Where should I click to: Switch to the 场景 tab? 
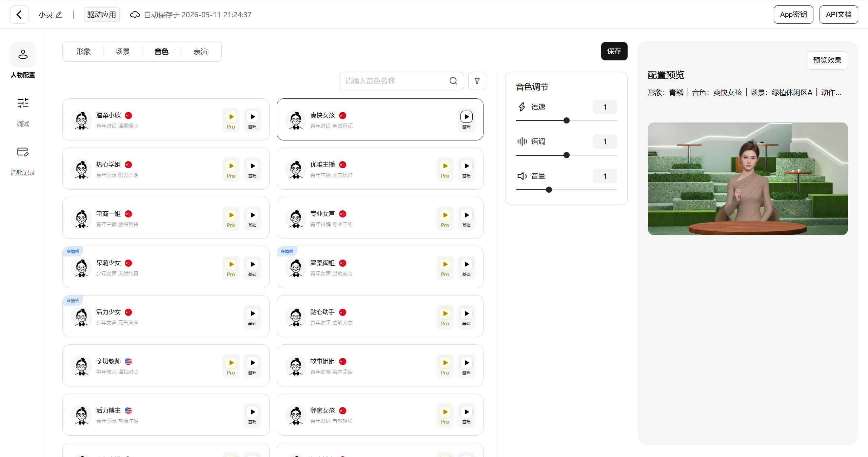[122, 52]
